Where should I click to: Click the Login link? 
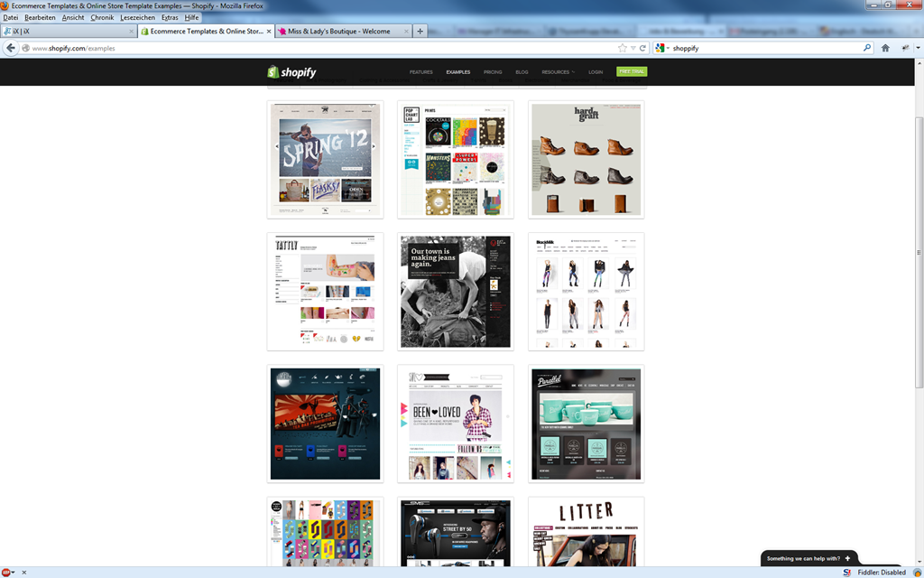pos(596,72)
